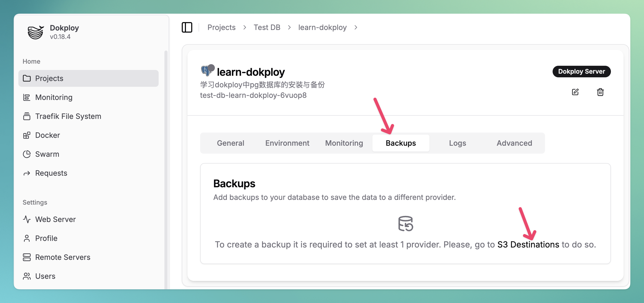The height and width of the screenshot is (303, 644).
Task: Open Requests in the sidebar
Action: pos(89,173)
